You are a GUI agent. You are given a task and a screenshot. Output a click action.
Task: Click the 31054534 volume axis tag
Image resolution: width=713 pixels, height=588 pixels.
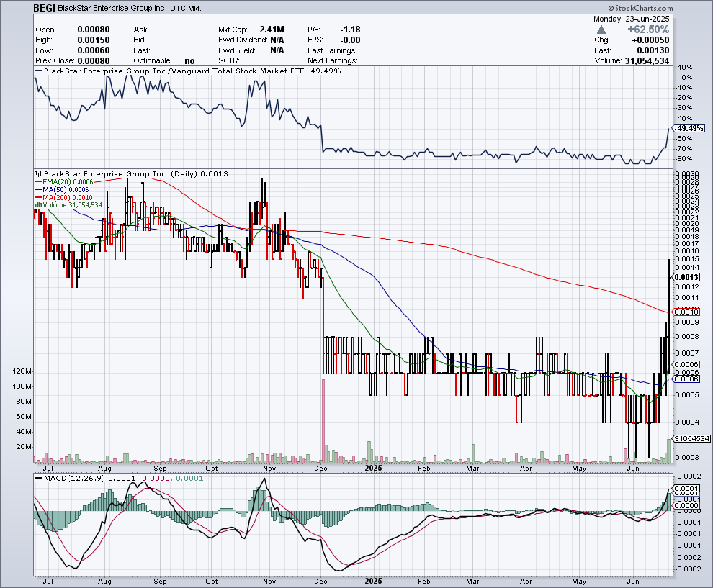tap(691, 439)
